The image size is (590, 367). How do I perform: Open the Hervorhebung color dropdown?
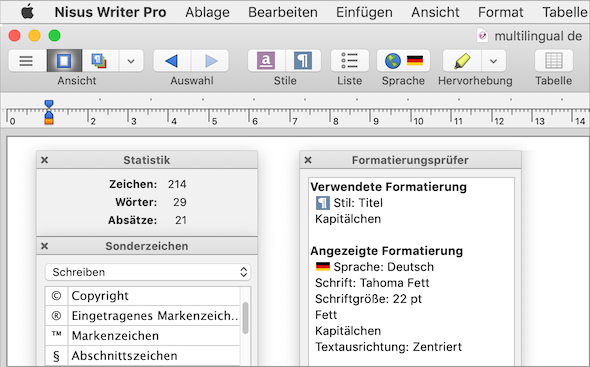[x=494, y=61]
